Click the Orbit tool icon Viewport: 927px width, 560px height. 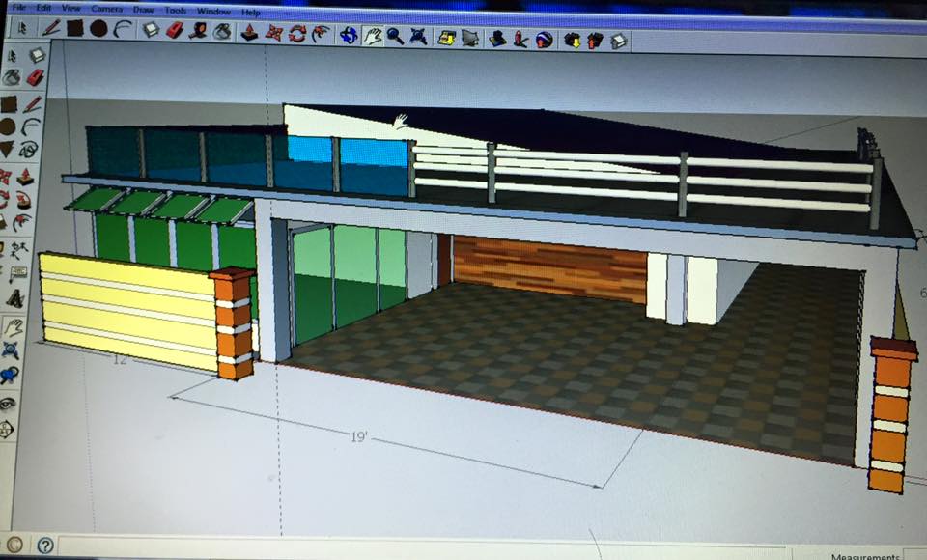pyautogui.click(x=349, y=35)
